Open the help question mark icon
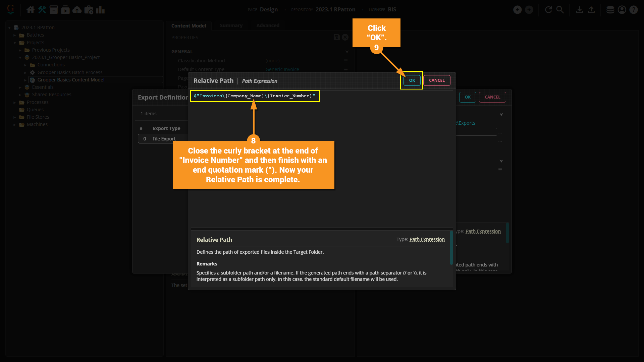 click(x=633, y=10)
